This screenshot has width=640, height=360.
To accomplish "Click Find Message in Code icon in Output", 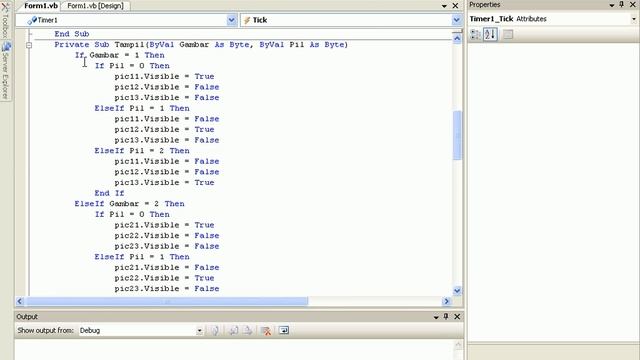I will tap(215, 330).
